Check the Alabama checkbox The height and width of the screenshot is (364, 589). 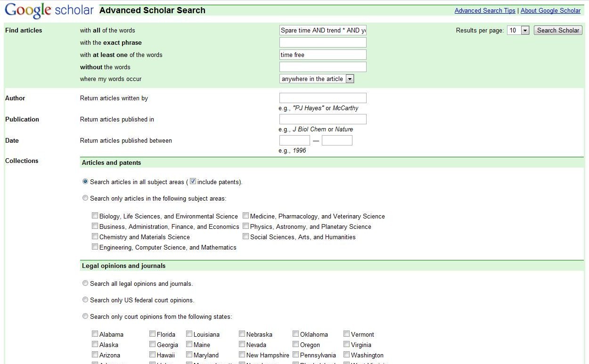pyautogui.click(x=95, y=334)
